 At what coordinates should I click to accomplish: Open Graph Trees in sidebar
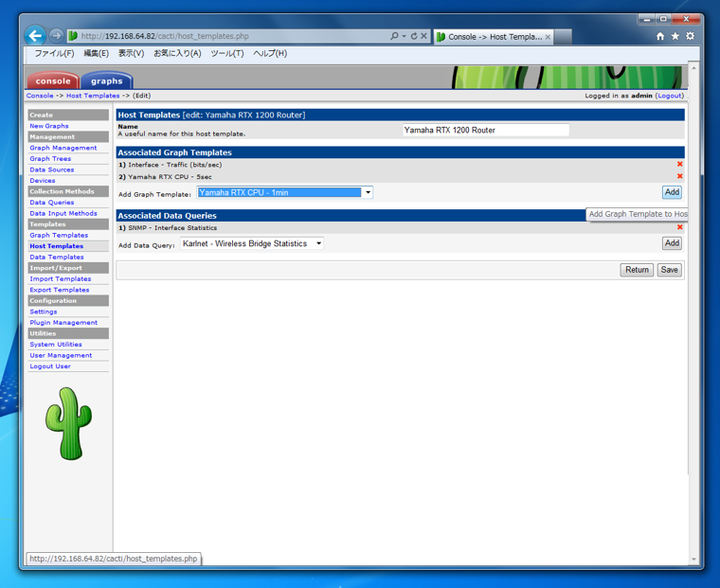pyautogui.click(x=50, y=159)
